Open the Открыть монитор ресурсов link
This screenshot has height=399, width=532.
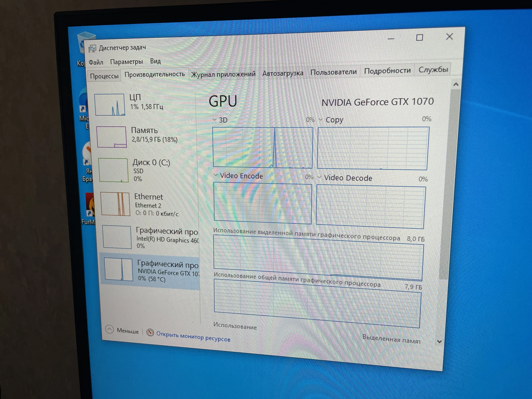(193, 336)
